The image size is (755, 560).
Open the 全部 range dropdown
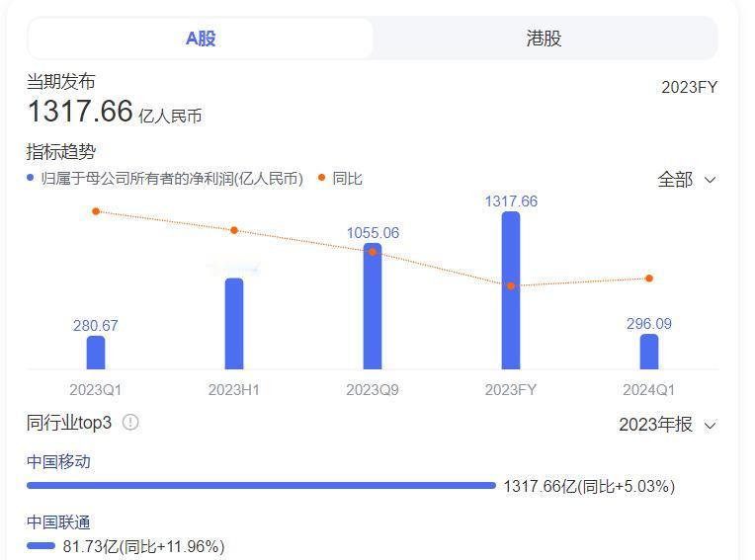click(x=687, y=180)
